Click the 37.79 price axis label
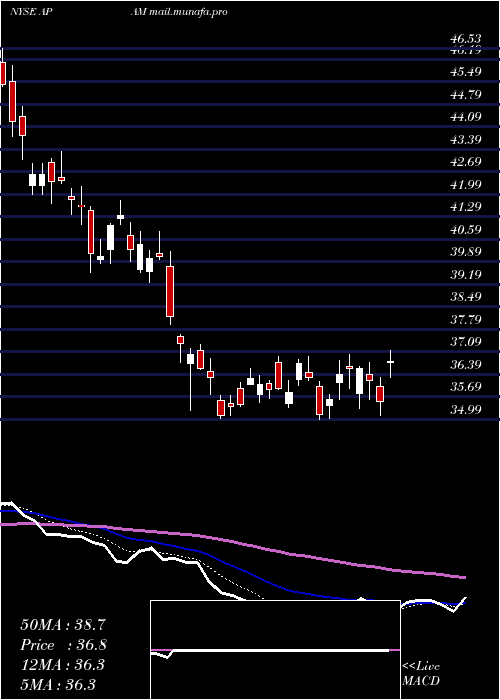Screen dimensions: 500x700 pyautogui.click(x=465, y=320)
